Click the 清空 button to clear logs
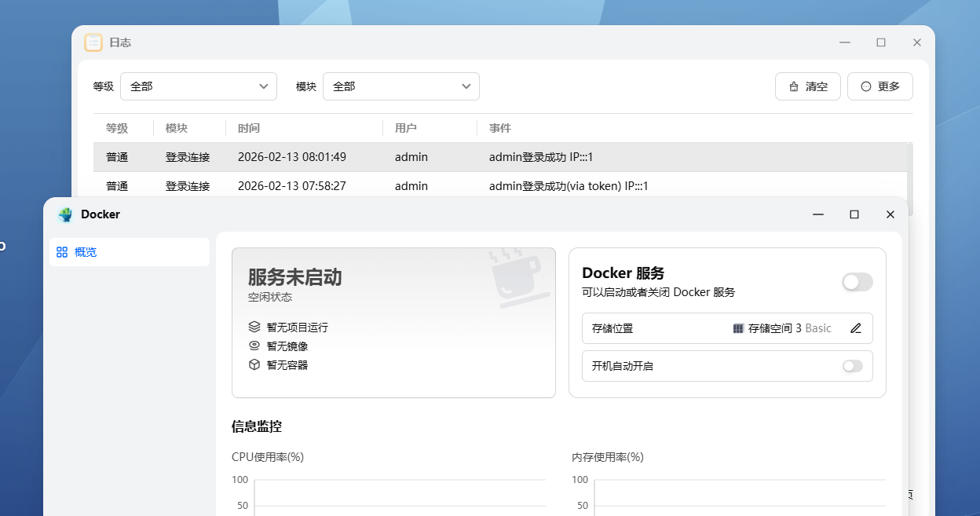 (x=807, y=86)
